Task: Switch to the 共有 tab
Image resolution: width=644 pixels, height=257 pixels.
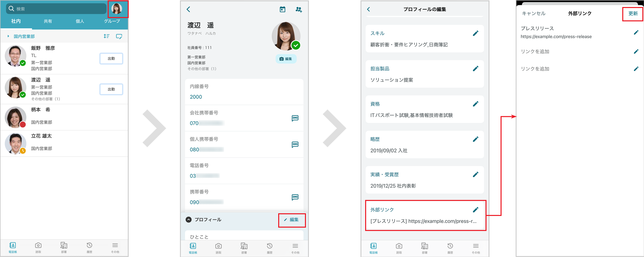Action: 48,21
